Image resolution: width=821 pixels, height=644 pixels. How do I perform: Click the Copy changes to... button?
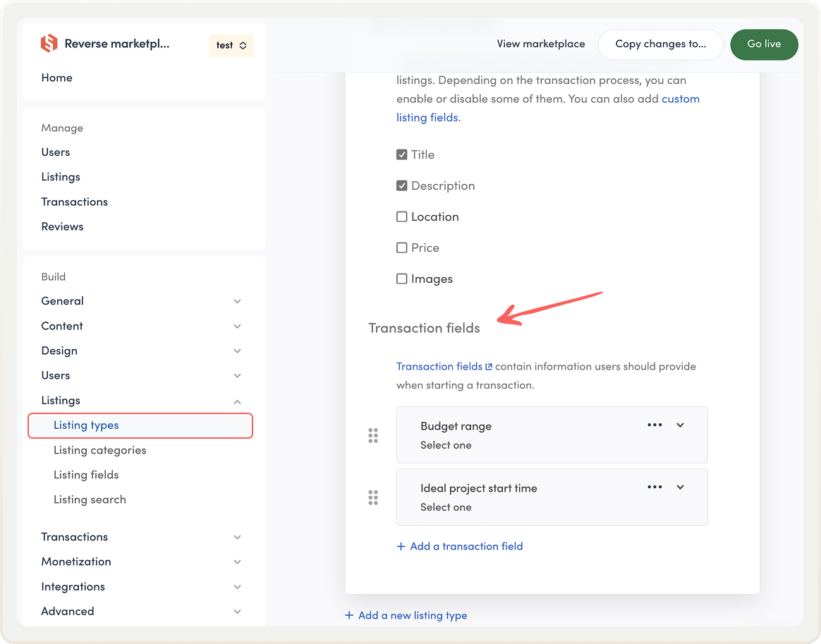point(660,44)
